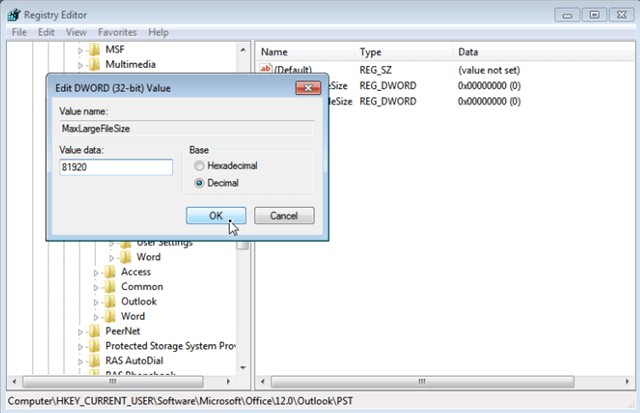Click tree pane vertical scroll up arrow
The width and height of the screenshot is (640, 413).
[243, 50]
